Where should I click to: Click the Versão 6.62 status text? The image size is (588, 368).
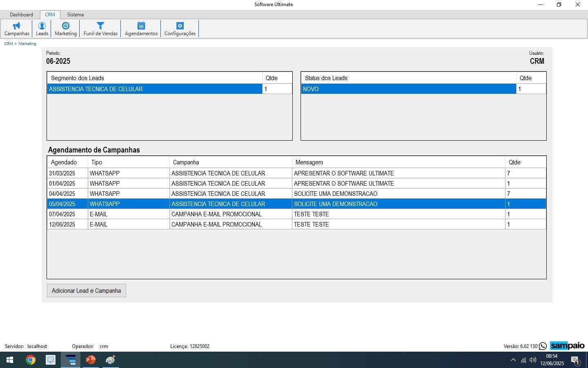(x=521, y=346)
